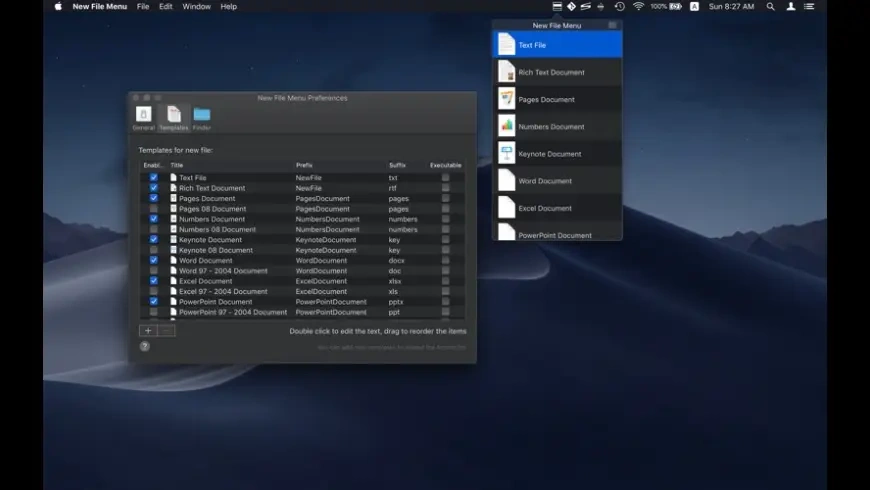Open Time Machine menu bar icon

coord(620,7)
